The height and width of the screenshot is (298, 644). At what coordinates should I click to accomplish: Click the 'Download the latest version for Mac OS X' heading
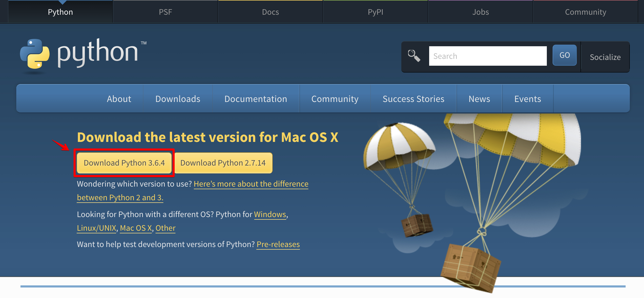pos(207,137)
